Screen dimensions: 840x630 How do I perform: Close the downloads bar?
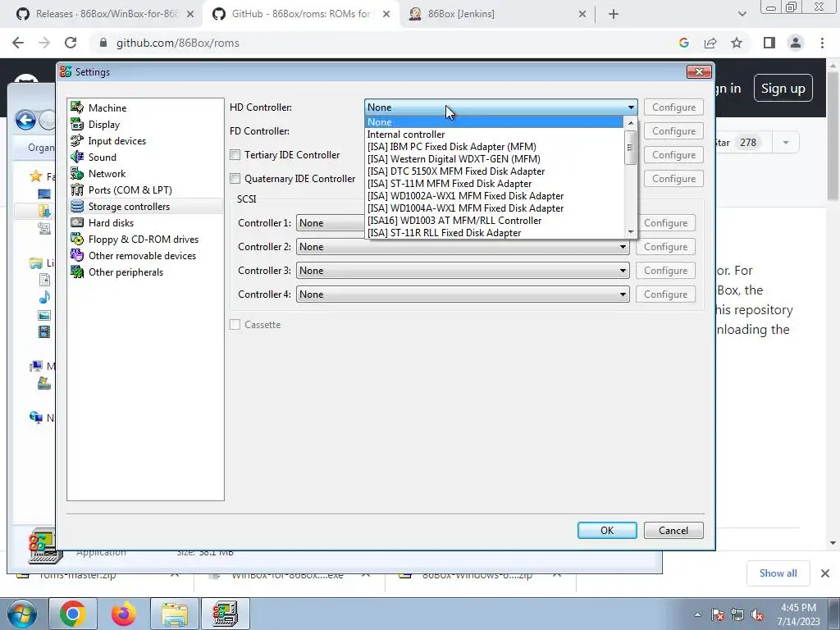(x=825, y=573)
